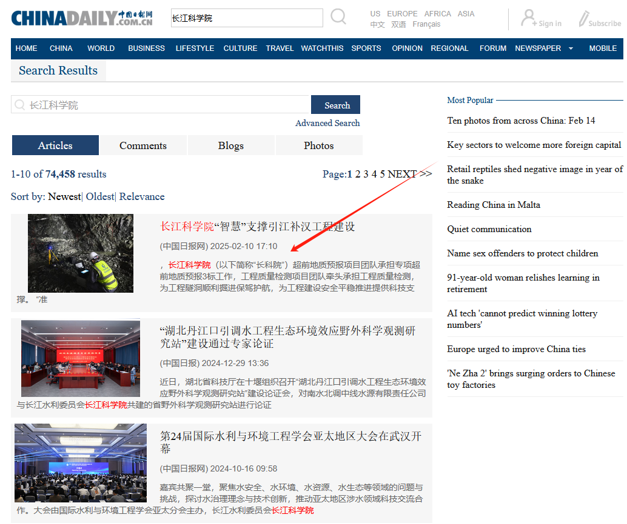Open the BUSINESS menu item

(146, 48)
